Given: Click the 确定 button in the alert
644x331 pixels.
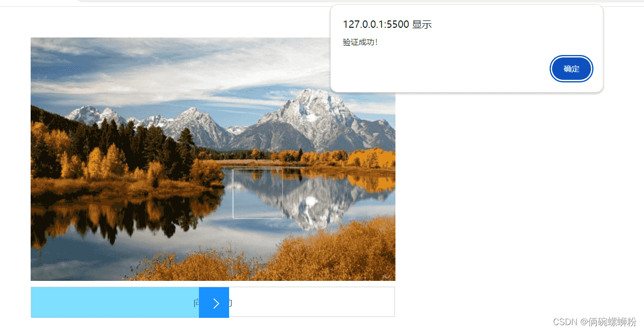Looking at the screenshot, I should pos(572,69).
